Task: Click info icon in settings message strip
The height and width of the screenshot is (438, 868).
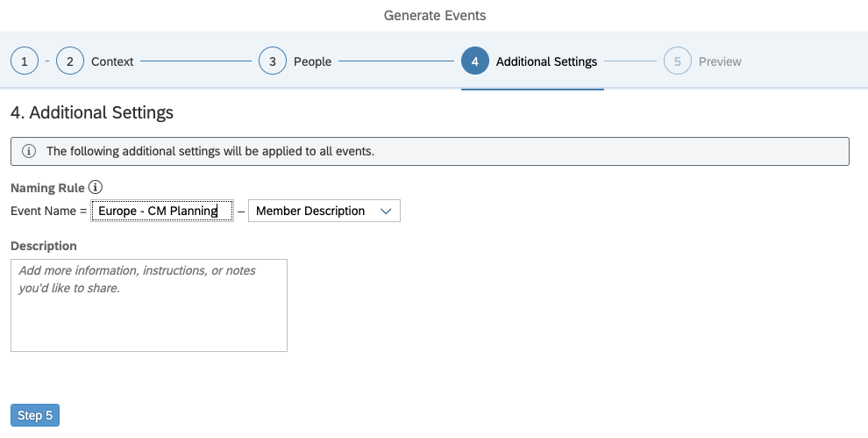Action: 29,151
